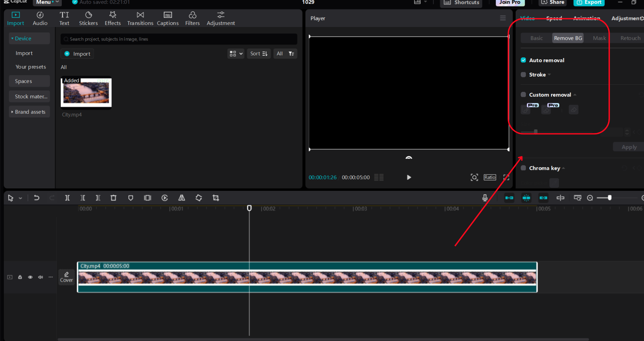Click the Split clip tool

coord(67,198)
